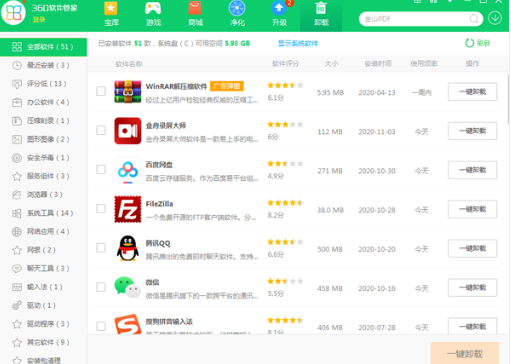
Task: Select 压缩刻录 (1) category
Action: tap(43, 121)
